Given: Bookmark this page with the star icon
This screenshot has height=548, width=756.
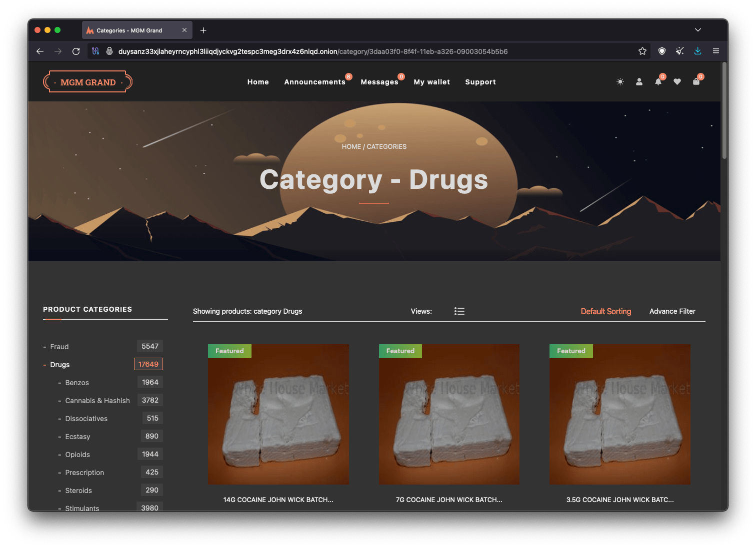Looking at the screenshot, I should pos(642,51).
